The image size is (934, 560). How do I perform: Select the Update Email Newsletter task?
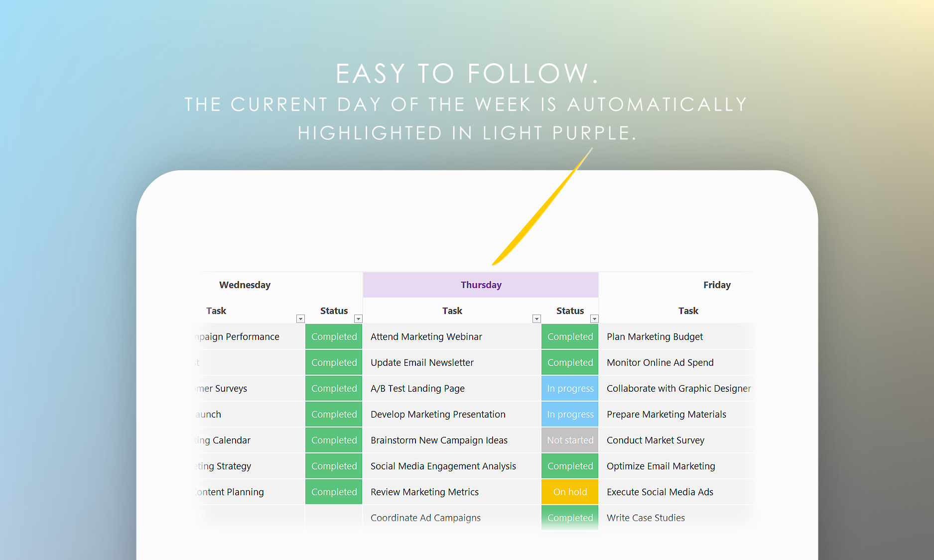tap(422, 362)
